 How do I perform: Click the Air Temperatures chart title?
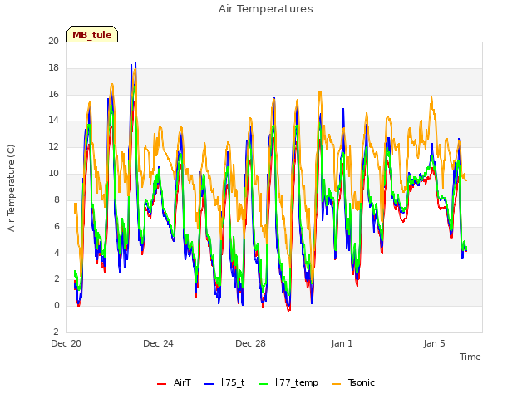[x=266, y=9]
